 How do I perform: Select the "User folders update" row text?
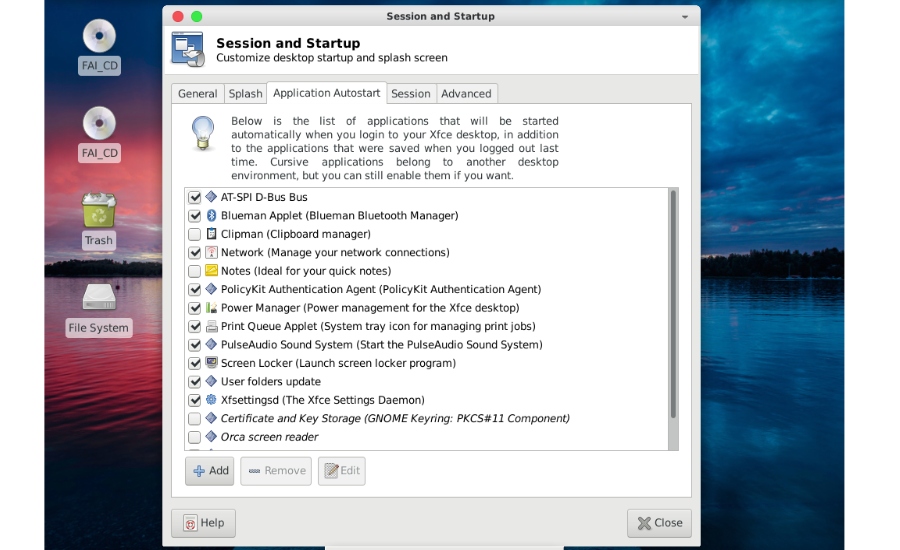coord(271,381)
